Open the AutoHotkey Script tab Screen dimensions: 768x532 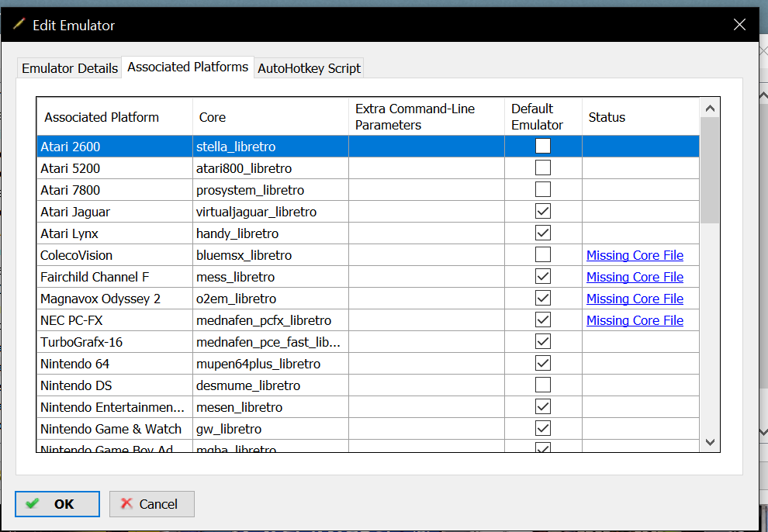309,68
